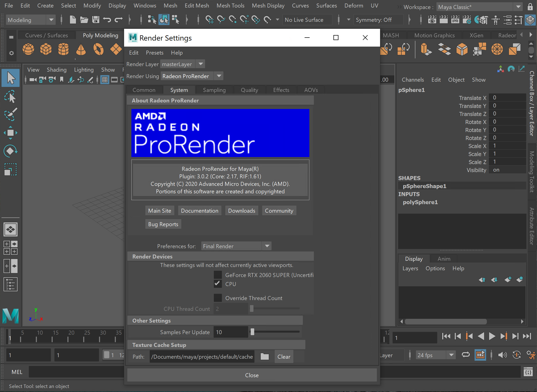The width and height of the screenshot is (537, 392).
Task: Toggle viewport film gate icon
Action: (114, 80)
